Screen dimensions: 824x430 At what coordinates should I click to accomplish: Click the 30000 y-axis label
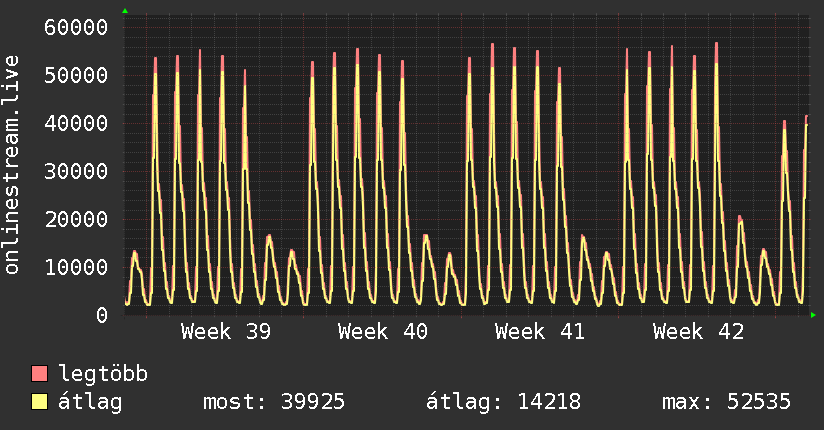76,171
